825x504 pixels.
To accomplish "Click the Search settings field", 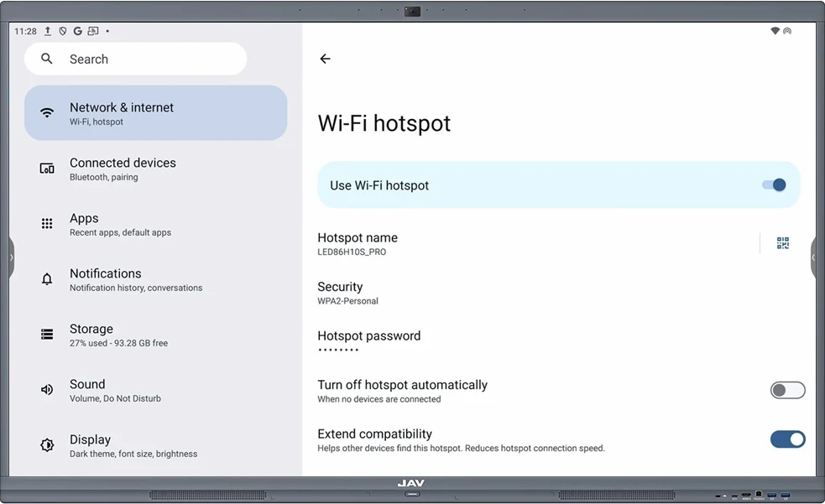I will point(135,59).
